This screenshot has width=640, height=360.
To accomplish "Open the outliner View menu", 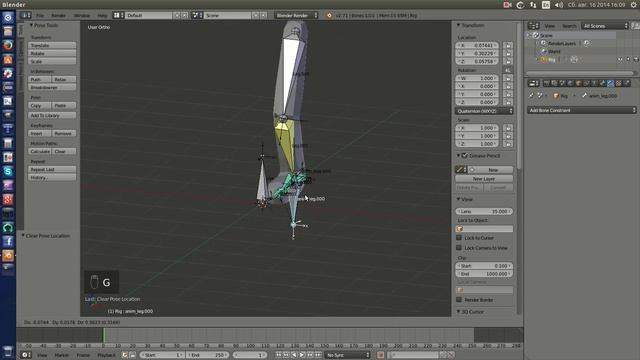I will click(x=550, y=26).
